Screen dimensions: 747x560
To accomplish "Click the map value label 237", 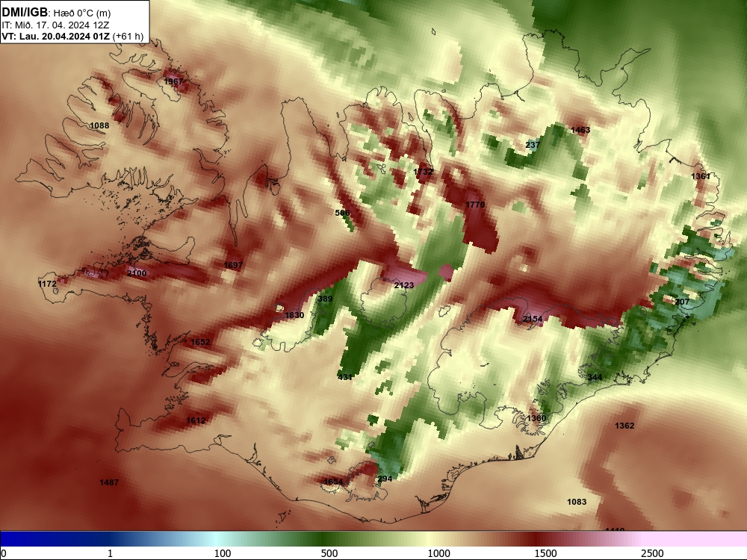I will (533, 146).
